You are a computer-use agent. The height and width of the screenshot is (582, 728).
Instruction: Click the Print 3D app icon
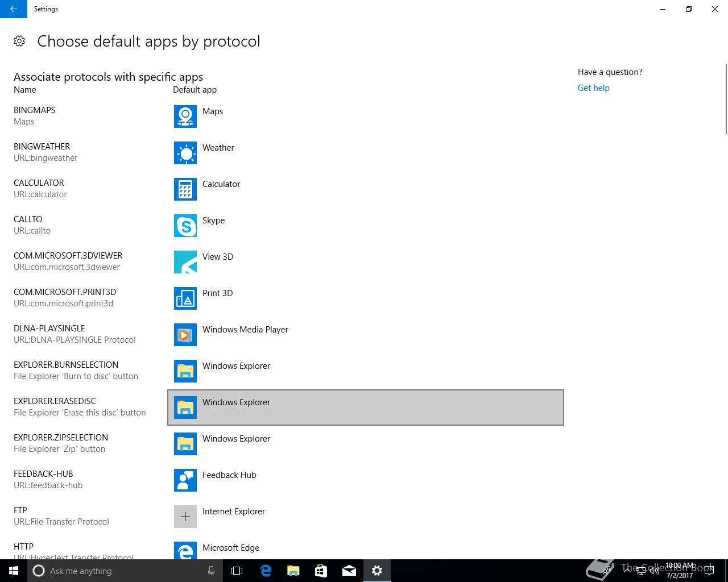click(185, 298)
